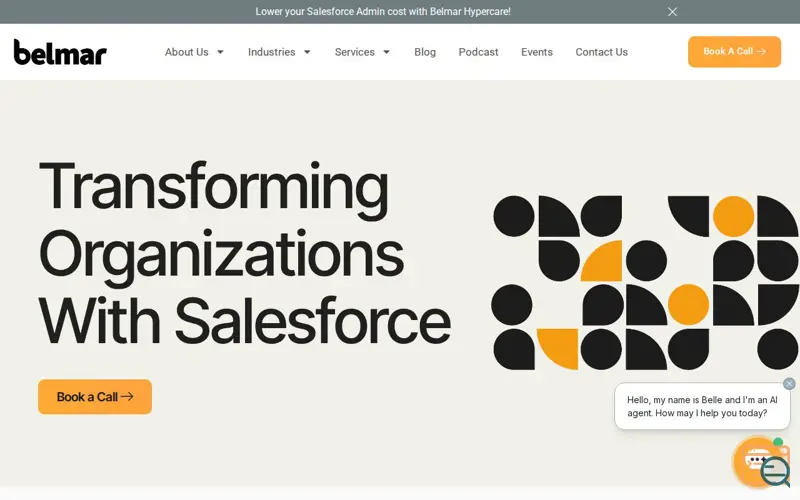Viewport: 800px width, 500px height.
Task: Expand the Services dropdown arrow
Action: click(387, 52)
